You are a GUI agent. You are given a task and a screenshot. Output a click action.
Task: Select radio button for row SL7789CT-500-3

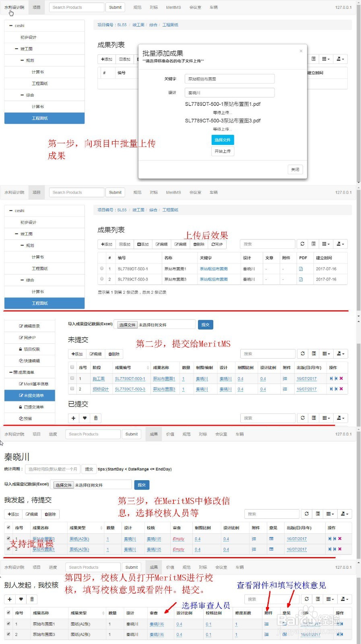[102, 279]
